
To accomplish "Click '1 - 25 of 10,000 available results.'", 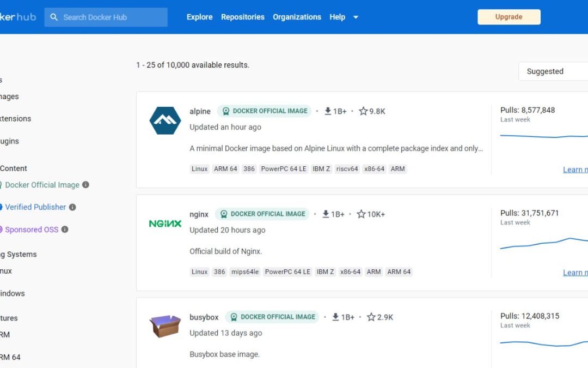I will (x=193, y=65).
